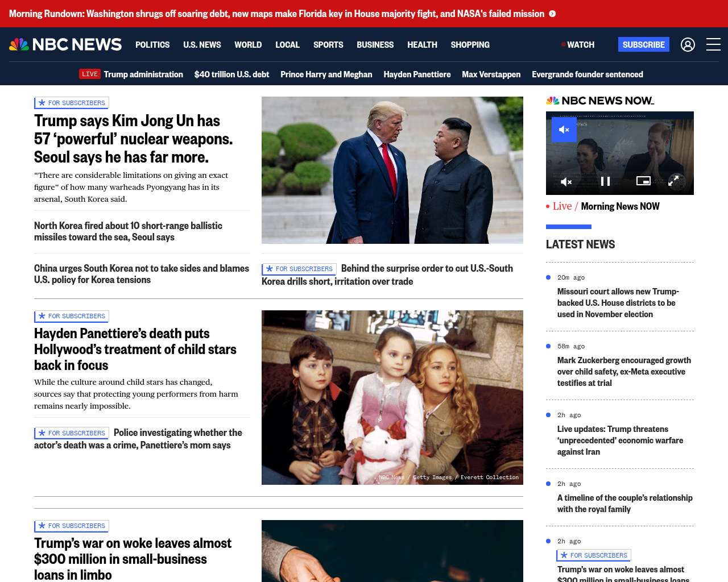This screenshot has width=728, height=582.
Task: Click the For Subscribers badge above the Kim Jong Un headline
Action: click(x=72, y=103)
